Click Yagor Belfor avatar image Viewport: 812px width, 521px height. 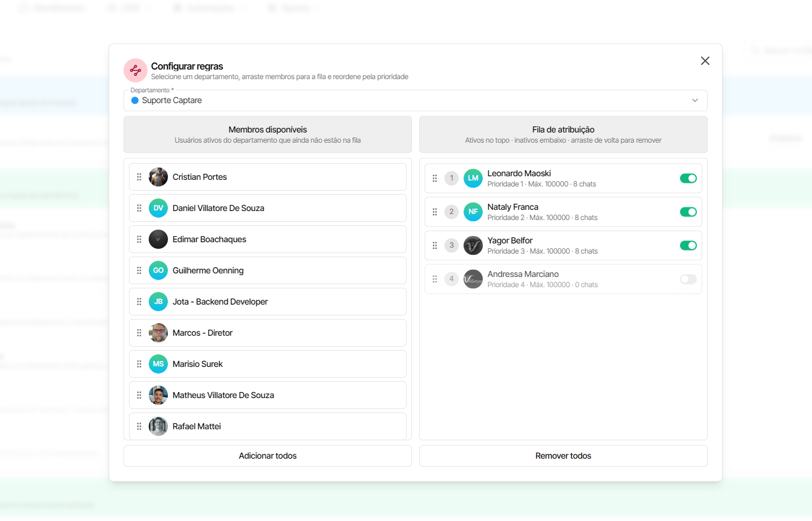click(x=473, y=245)
